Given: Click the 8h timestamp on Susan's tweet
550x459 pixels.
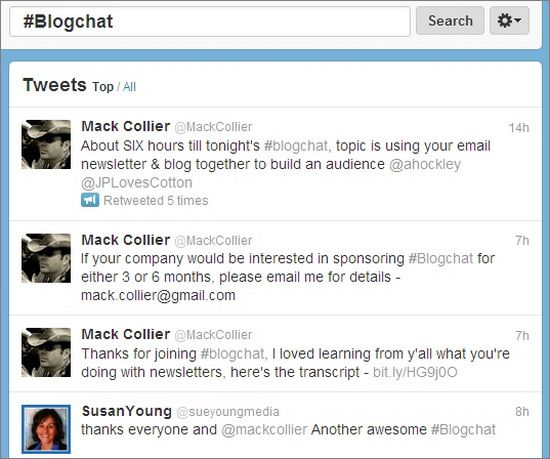Looking at the screenshot, I should (522, 411).
